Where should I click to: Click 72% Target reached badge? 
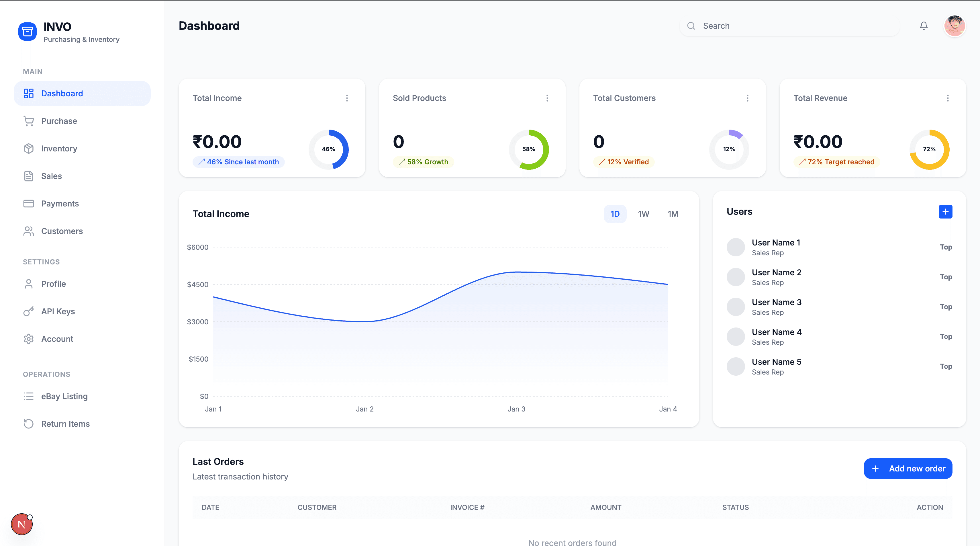tap(837, 162)
